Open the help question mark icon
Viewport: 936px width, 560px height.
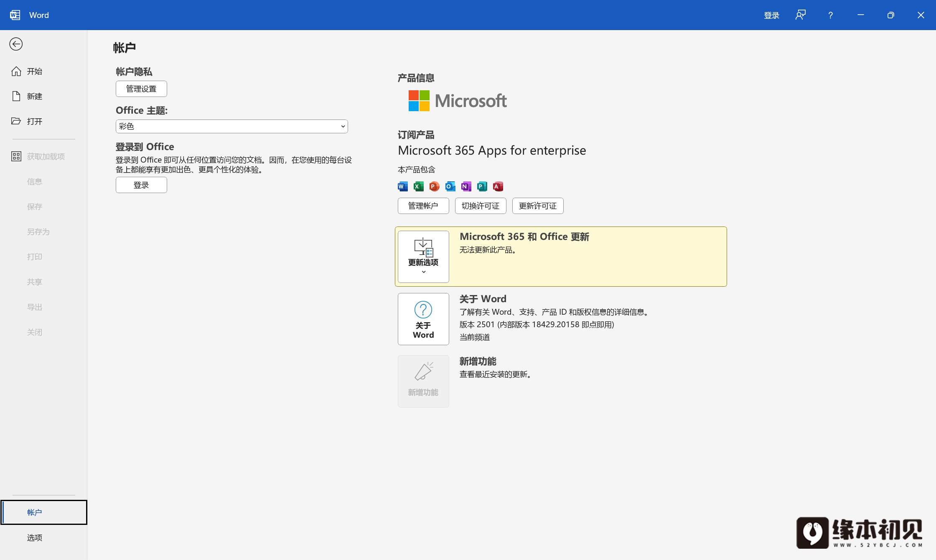point(830,15)
